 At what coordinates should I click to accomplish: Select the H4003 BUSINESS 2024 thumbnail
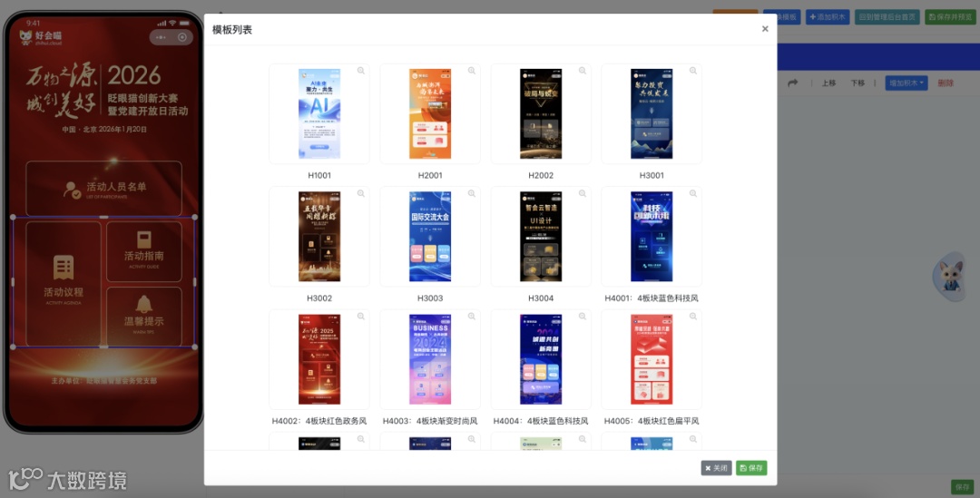430,359
